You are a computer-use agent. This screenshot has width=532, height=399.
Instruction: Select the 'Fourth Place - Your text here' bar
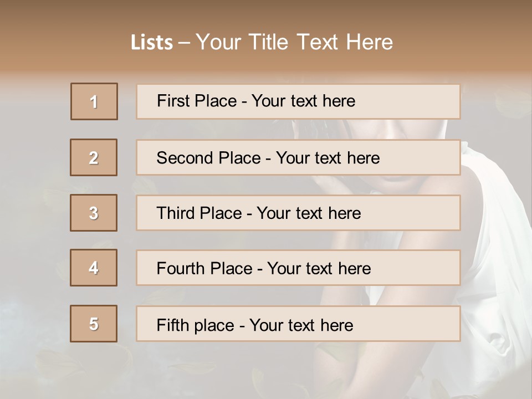pos(298,268)
